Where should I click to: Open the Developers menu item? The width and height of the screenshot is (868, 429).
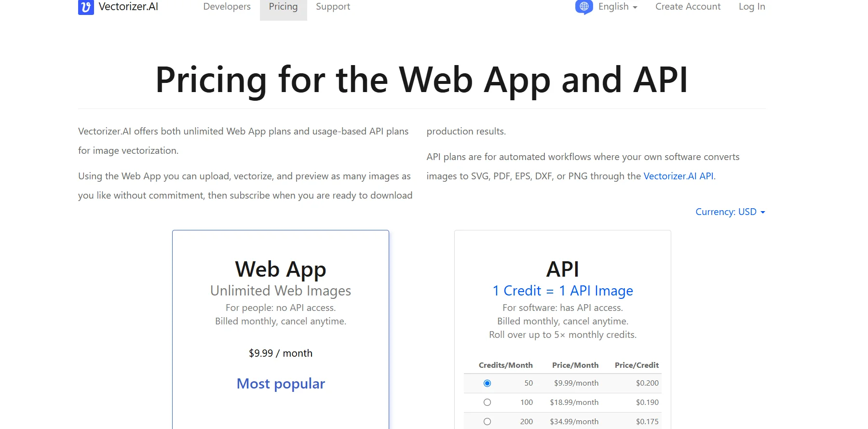pos(227,7)
